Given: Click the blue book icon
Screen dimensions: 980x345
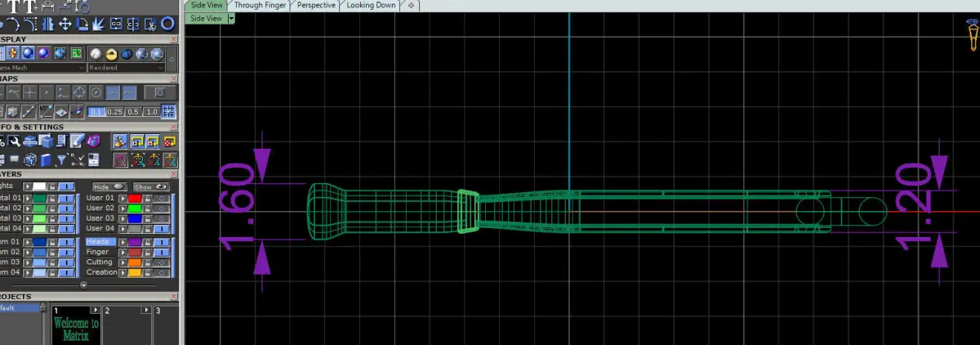Looking at the screenshot, I should (x=46, y=159).
